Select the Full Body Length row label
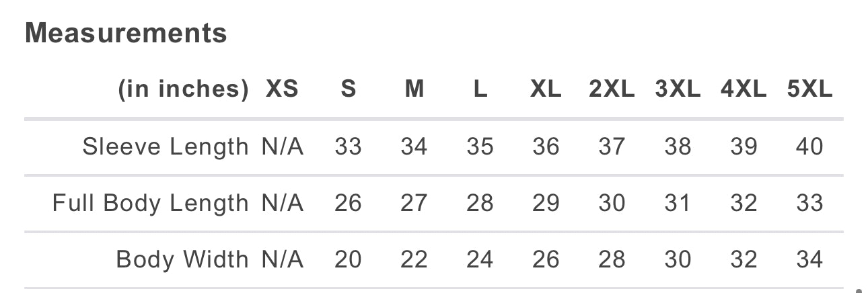This screenshot has height=293, width=868. click(x=150, y=202)
